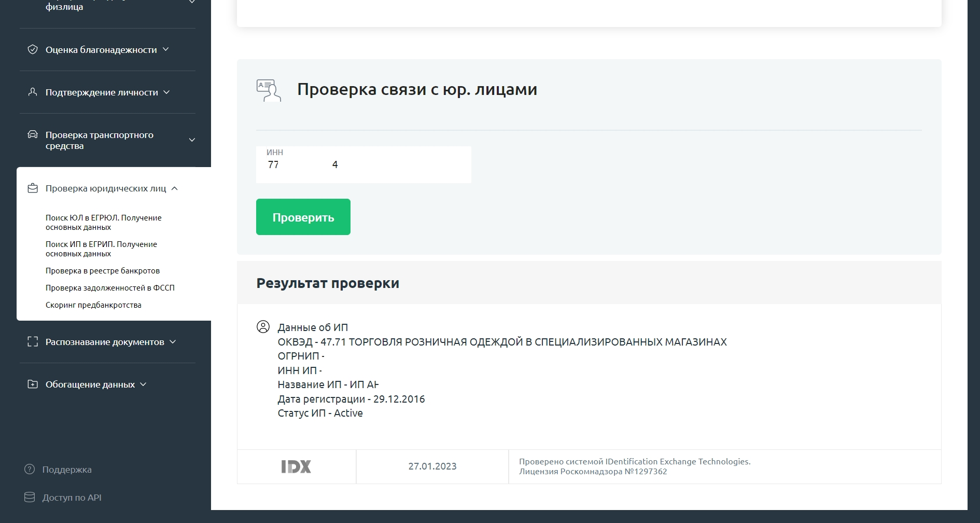Click the briefcase icon beside Проверка юридических лиц
This screenshot has height=523, width=980.
click(x=32, y=188)
